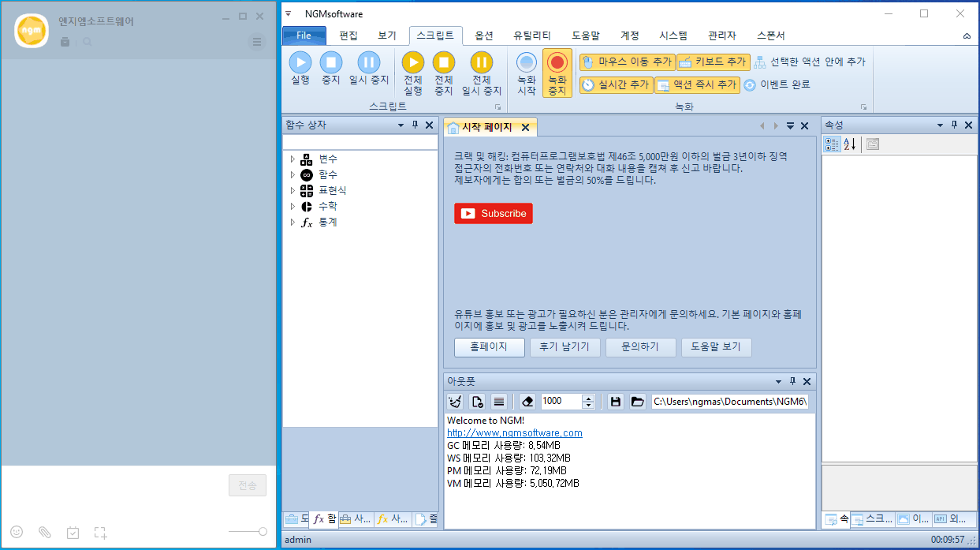The width and height of the screenshot is (980, 550).
Task: Open the output folder icon
Action: [637, 401]
